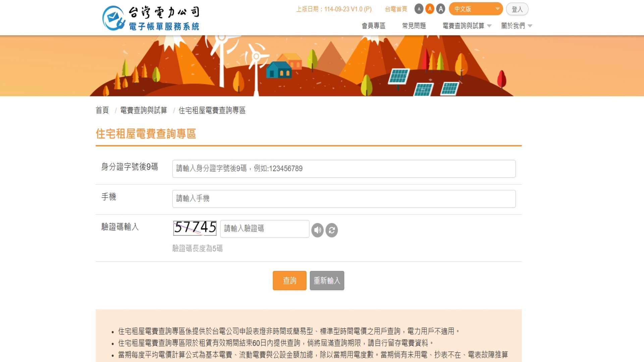
Task: Open the 台電首頁 link
Action: point(396,9)
